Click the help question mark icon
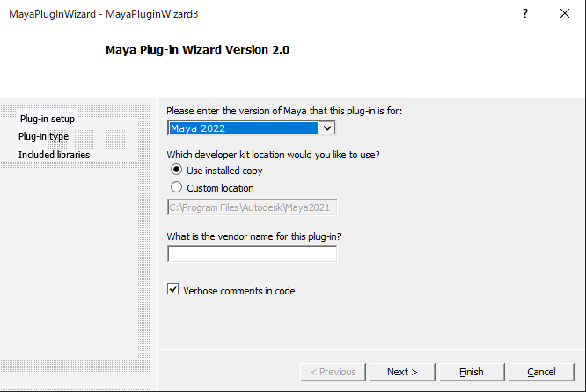This screenshot has height=392, width=586. (x=525, y=14)
